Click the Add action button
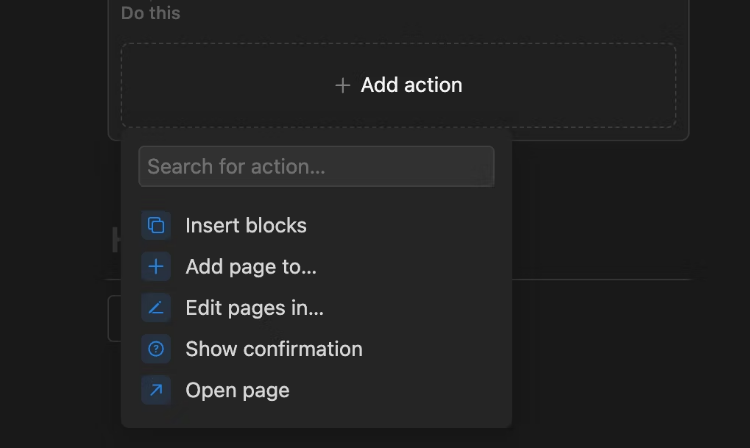750x448 pixels. click(x=398, y=86)
